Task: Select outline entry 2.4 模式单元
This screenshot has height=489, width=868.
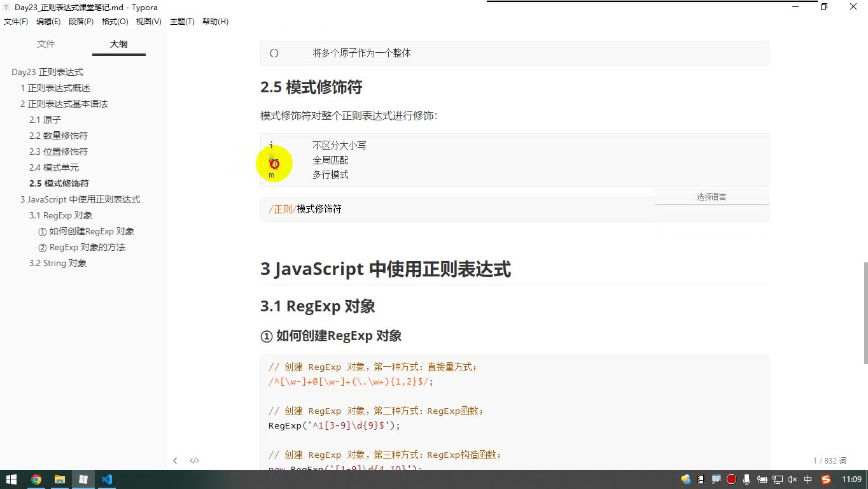Action: [x=54, y=167]
